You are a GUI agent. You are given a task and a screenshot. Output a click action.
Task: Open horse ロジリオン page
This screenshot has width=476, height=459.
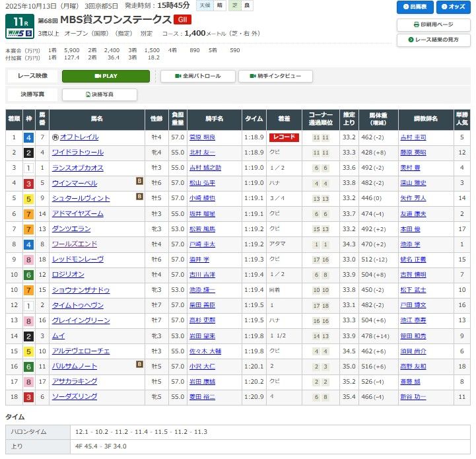coord(68,275)
